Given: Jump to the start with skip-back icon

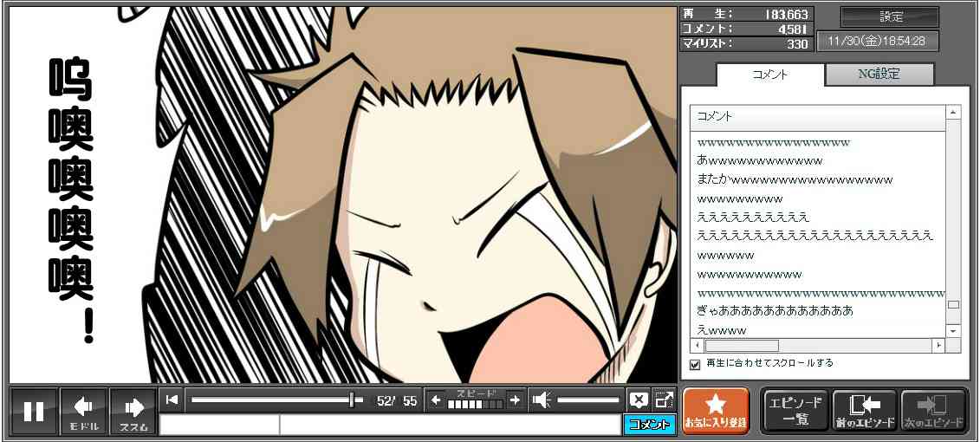Looking at the screenshot, I should 172,400.
